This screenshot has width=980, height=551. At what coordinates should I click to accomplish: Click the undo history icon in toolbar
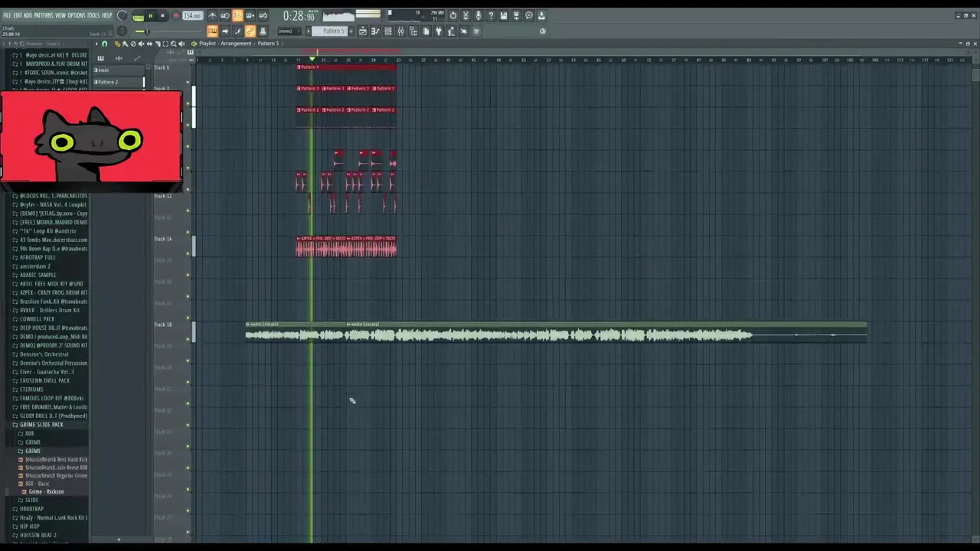pyautogui.click(x=453, y=15)
